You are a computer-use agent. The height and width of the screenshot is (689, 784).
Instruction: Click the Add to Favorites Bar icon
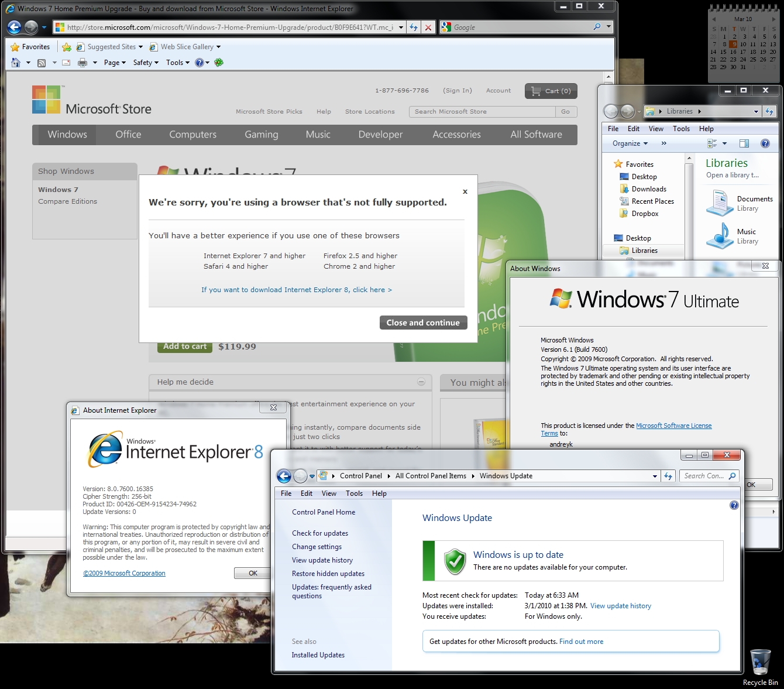(67, 47)
